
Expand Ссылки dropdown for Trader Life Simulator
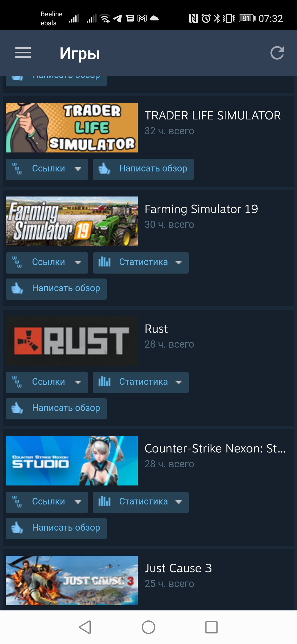[x=47, y=169]
